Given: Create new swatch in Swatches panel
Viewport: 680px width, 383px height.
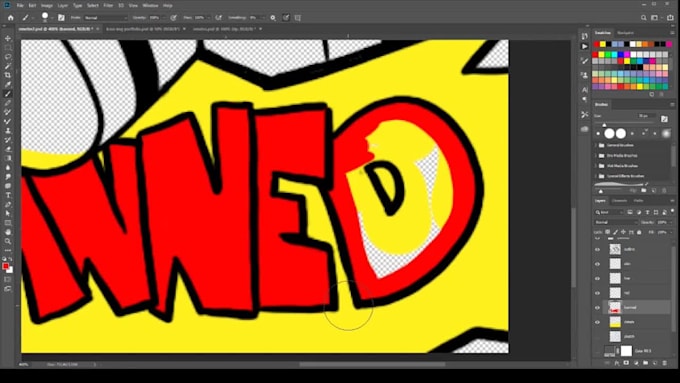Looking at the screenshot, I should tap(652, 94).
